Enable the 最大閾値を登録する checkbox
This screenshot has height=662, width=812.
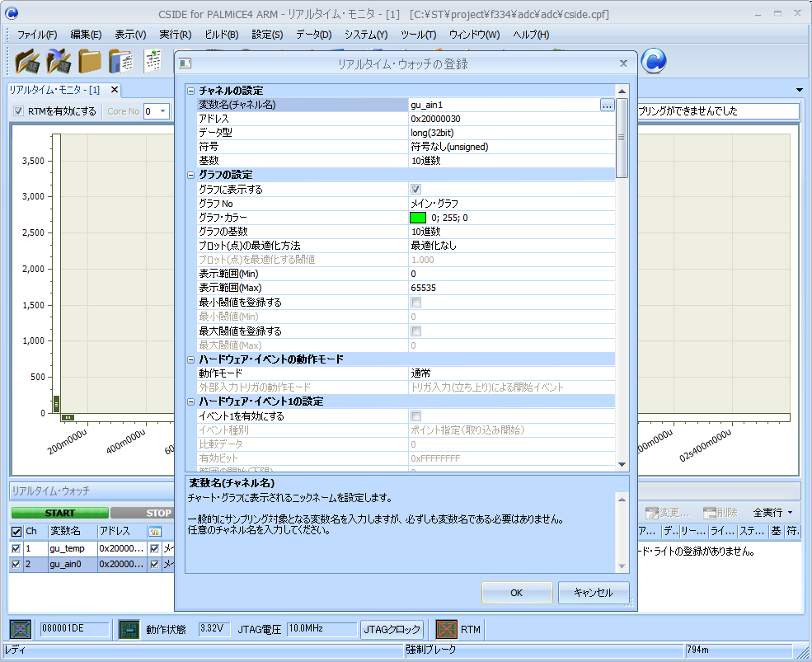tap(415, 331)
